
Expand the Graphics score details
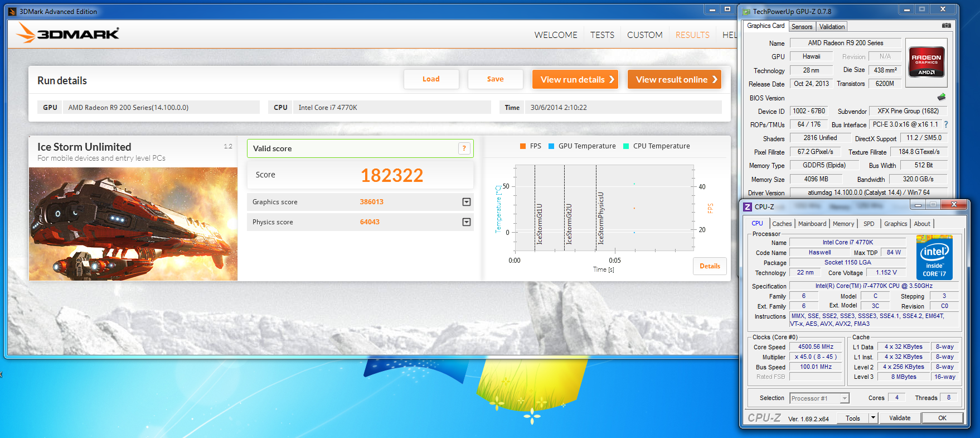467,202
